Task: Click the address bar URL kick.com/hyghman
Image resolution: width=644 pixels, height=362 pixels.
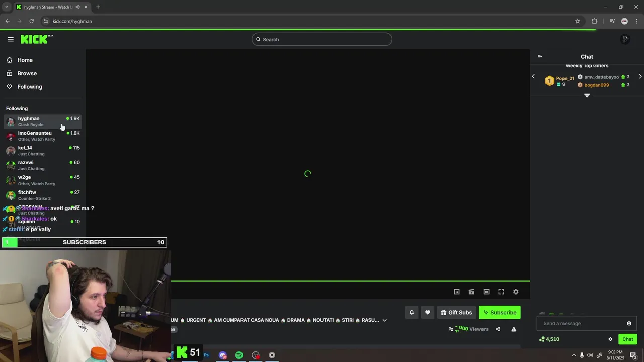Action: [x=72, y=21]
